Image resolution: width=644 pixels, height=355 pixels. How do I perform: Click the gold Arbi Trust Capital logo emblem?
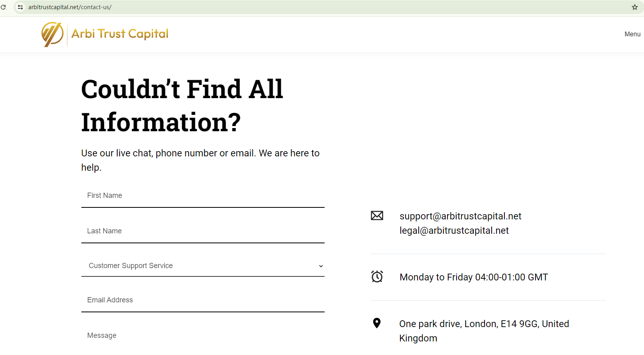tap(53, 34)
